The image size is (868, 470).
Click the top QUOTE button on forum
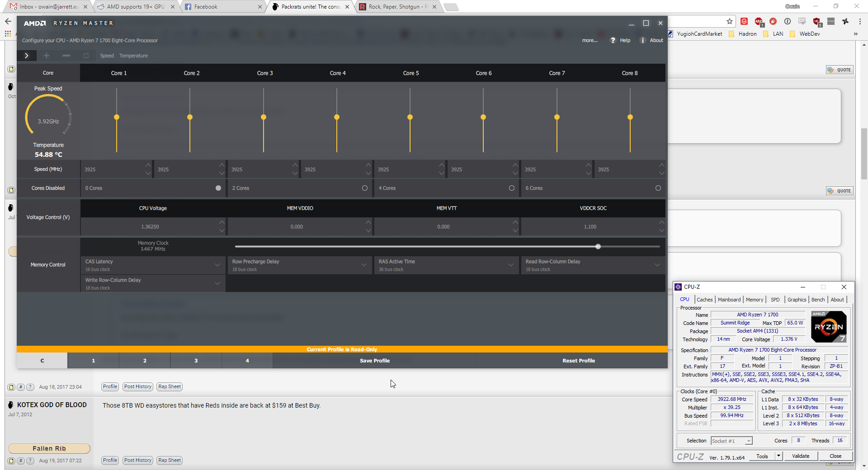point(840,70)
